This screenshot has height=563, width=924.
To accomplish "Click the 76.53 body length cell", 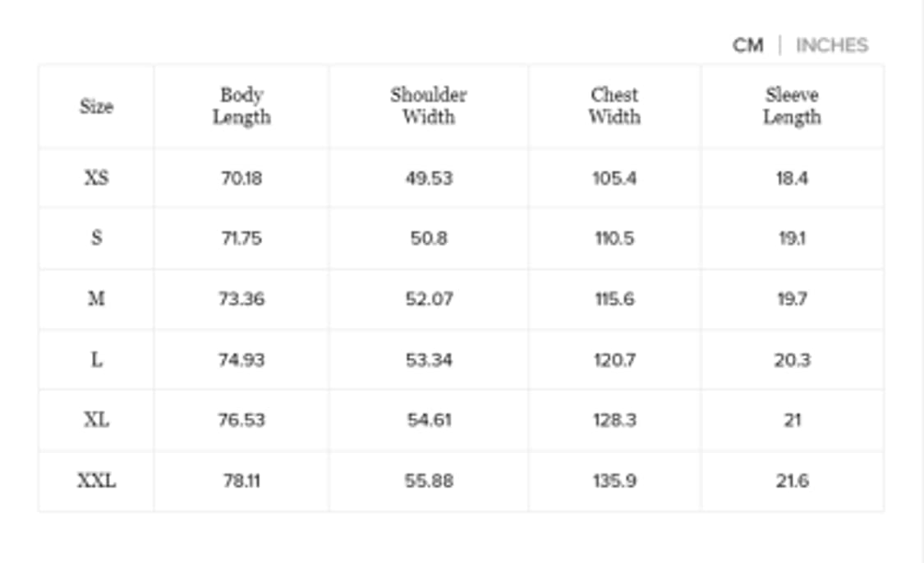I will click(x=241, y=420).
